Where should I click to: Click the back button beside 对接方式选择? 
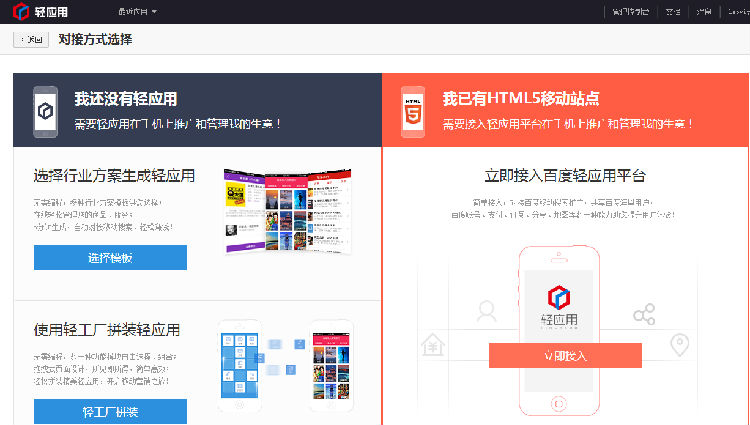tap(31, 39)
